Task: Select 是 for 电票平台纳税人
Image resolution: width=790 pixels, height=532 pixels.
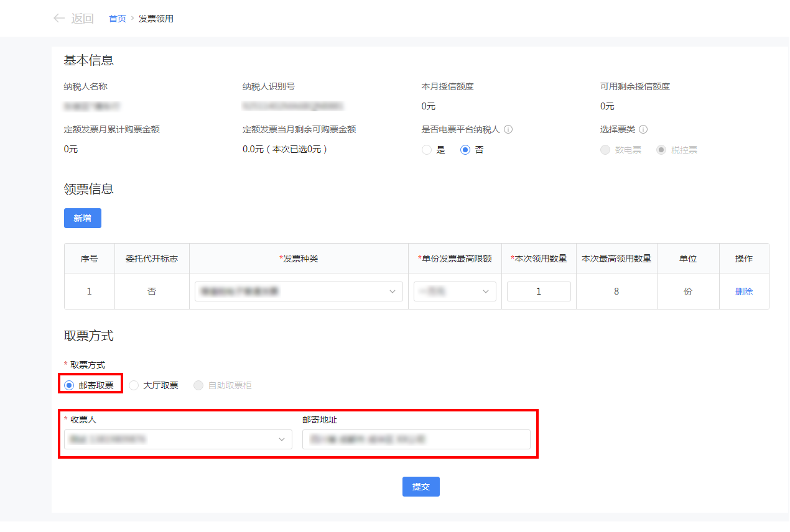Action: pyautogui.click(x=427, y=150)
